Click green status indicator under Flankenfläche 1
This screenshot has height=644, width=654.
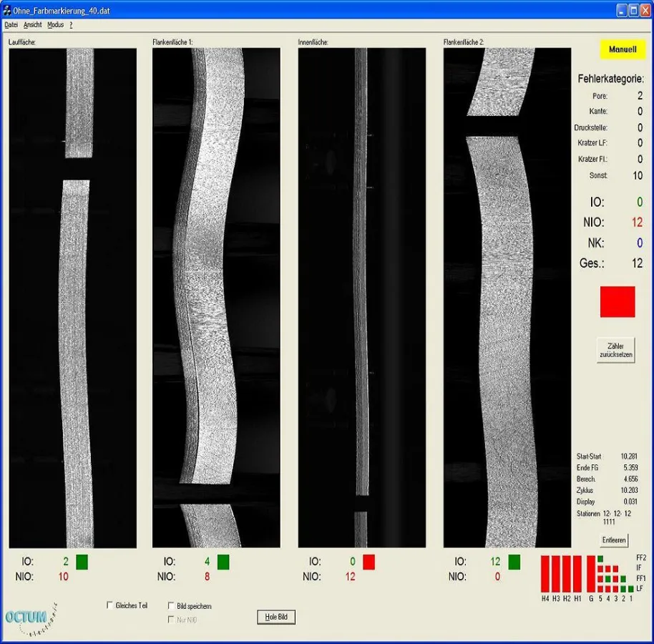[223, 562]
